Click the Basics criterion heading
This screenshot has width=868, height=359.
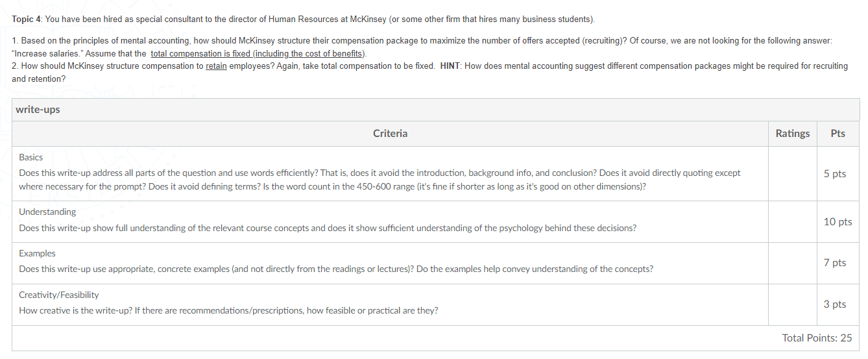click(x=31, y=157)
